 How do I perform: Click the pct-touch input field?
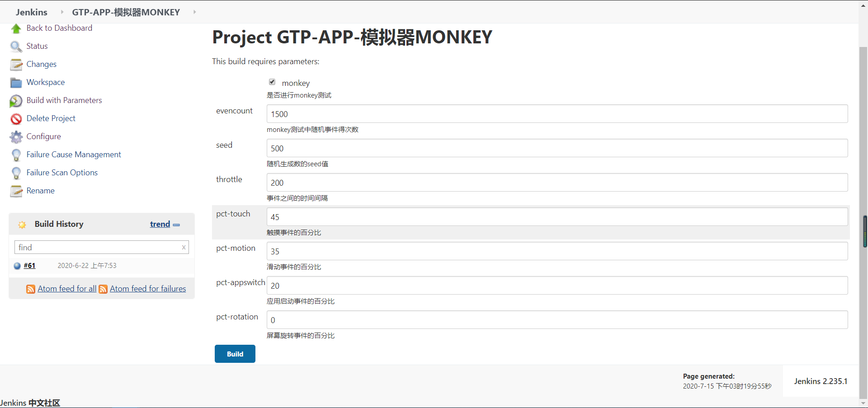click(x=557, y=217)
